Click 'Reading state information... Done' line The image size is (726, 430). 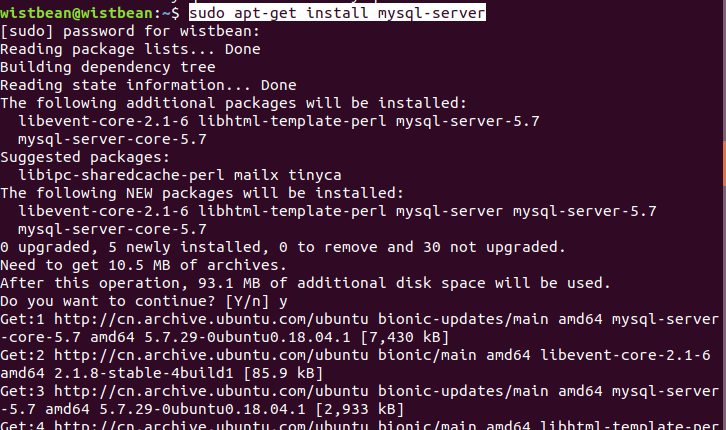point(148,86)
